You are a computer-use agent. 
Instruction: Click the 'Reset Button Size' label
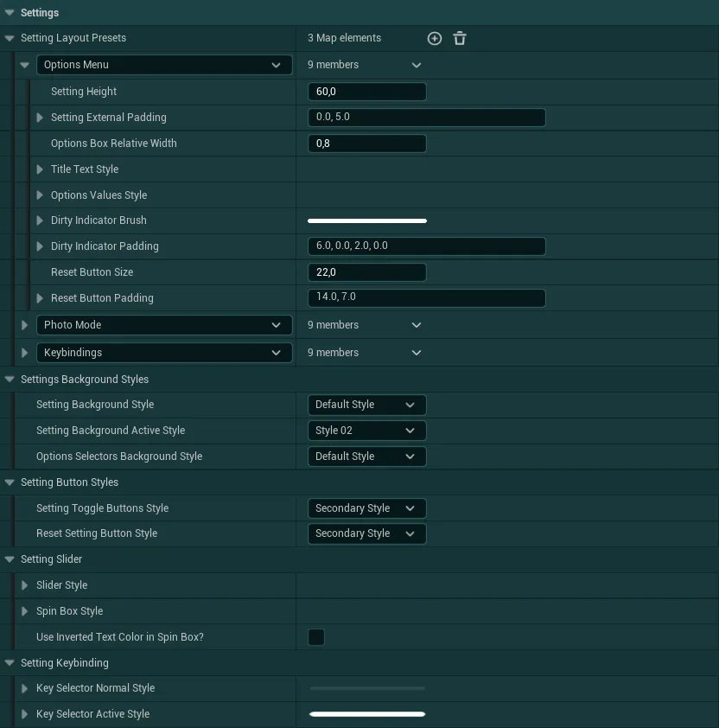[x=92, y=272]
